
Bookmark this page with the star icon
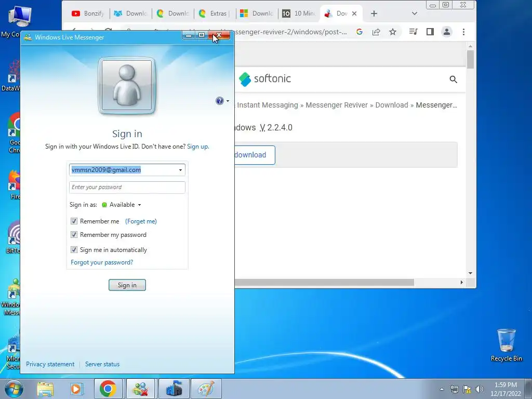[393, 32]
